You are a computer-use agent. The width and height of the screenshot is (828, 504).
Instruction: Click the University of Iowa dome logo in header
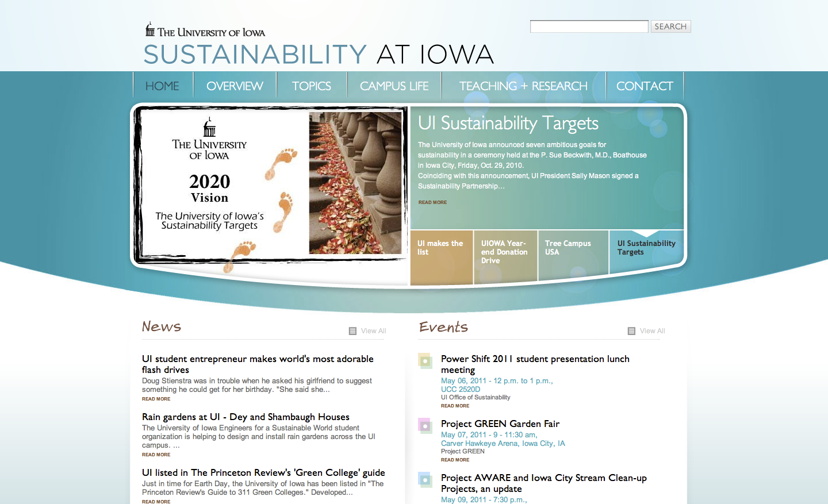(150, 29)
